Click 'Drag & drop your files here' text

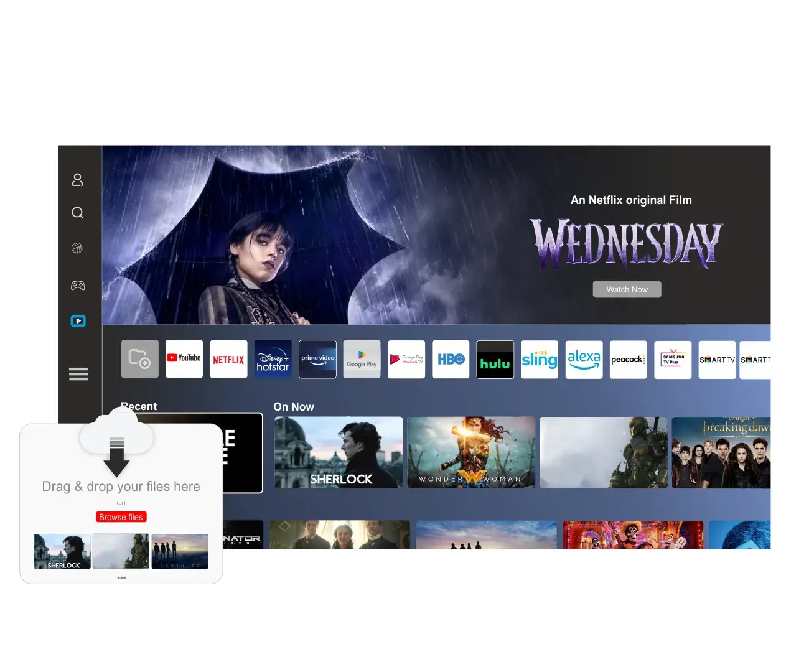121,487
